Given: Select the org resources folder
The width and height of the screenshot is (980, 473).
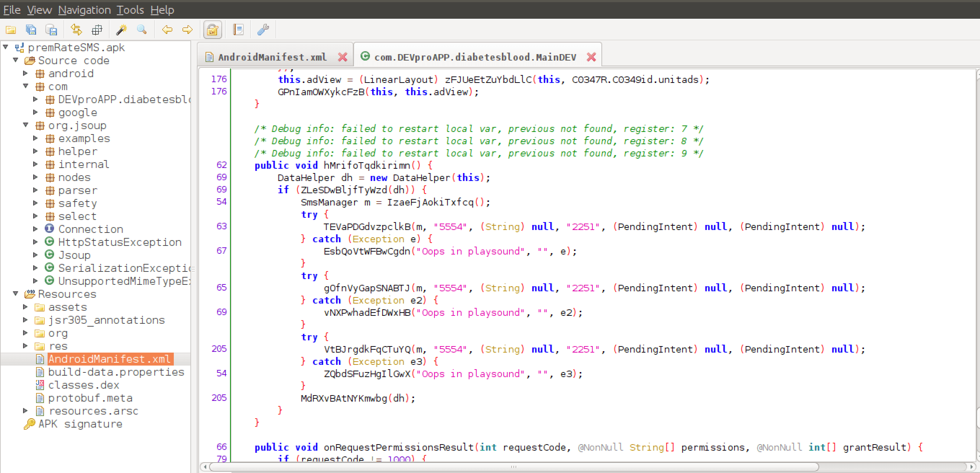Looking at the screenshot, I should 58,333.
